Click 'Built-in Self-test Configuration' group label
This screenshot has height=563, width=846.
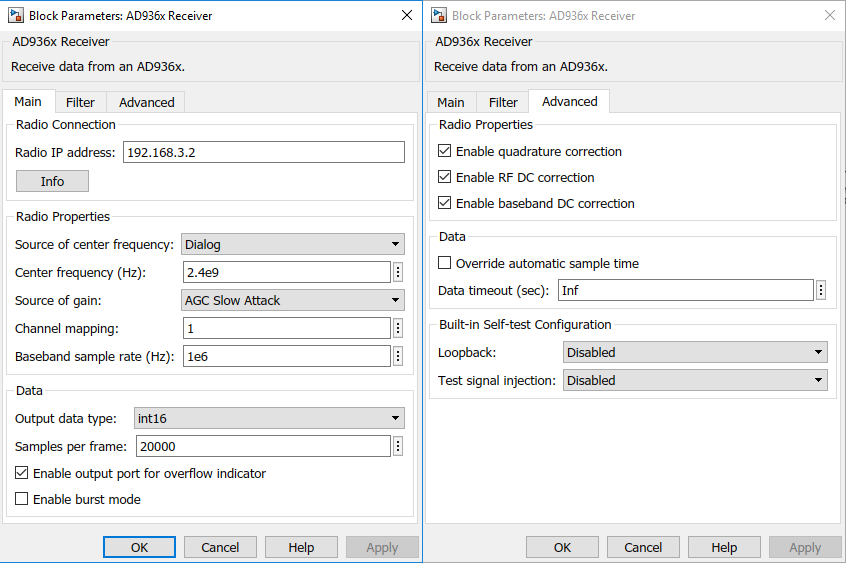525,324
